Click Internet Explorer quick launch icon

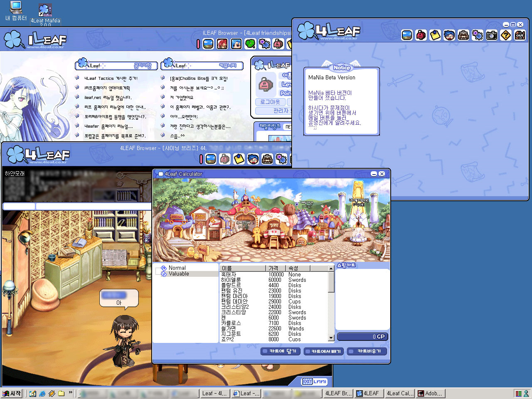pyautogui.click(x=42, y=393)
